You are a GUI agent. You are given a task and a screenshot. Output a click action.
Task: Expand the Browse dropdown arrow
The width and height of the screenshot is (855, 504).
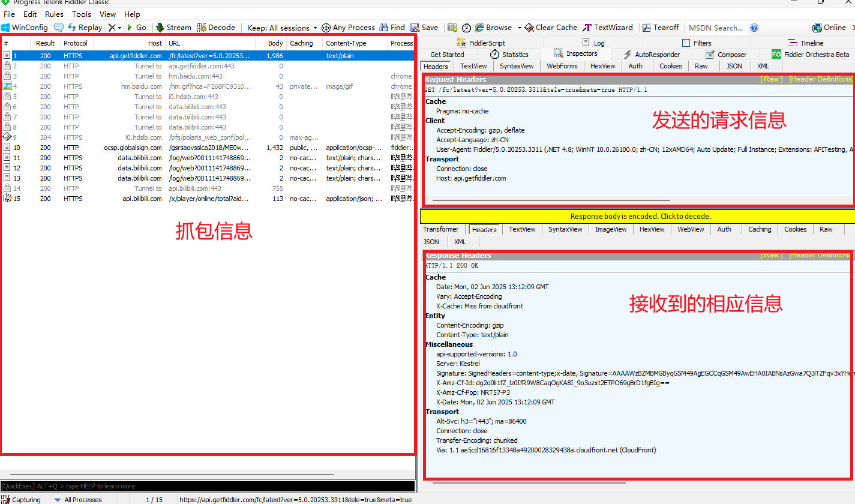tap(520, 28)
